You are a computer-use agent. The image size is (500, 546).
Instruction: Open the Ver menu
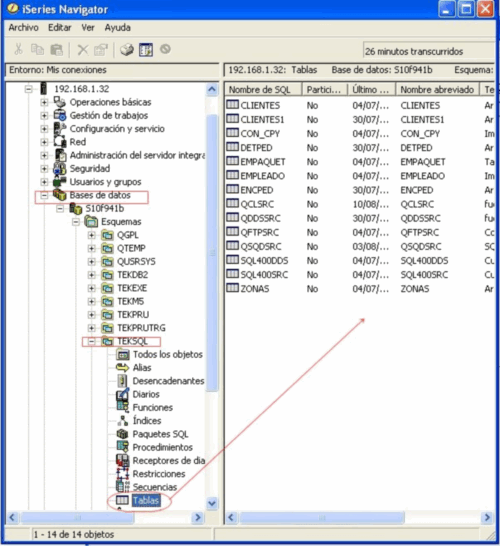coord(88,28)
